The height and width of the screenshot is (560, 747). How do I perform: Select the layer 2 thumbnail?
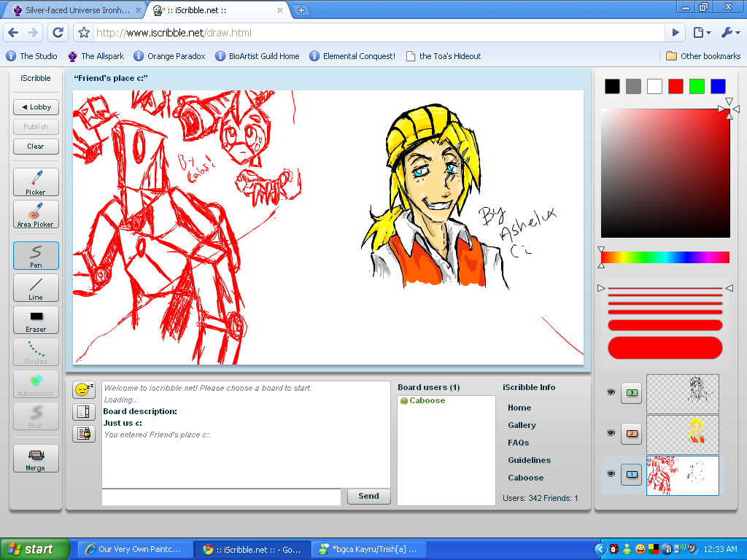[x=682, y=433]
